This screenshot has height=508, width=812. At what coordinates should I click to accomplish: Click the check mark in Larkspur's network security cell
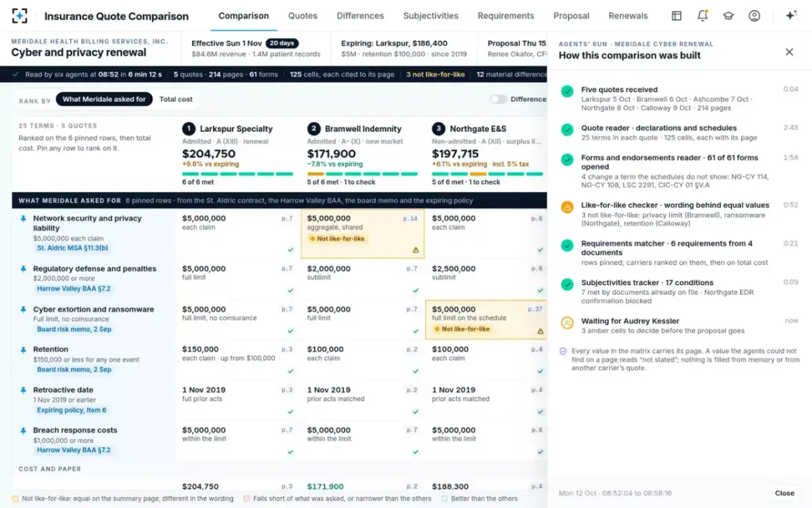pos(290,250)
